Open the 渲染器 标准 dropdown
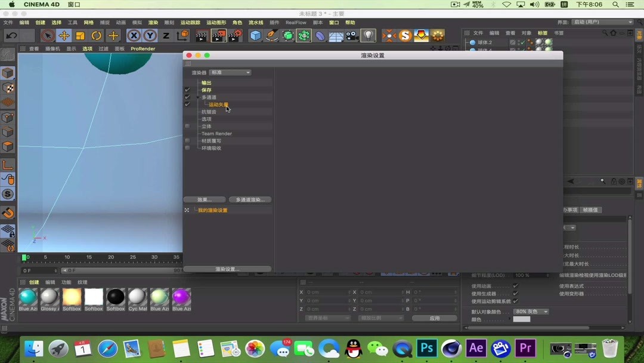 pos(230,72)
